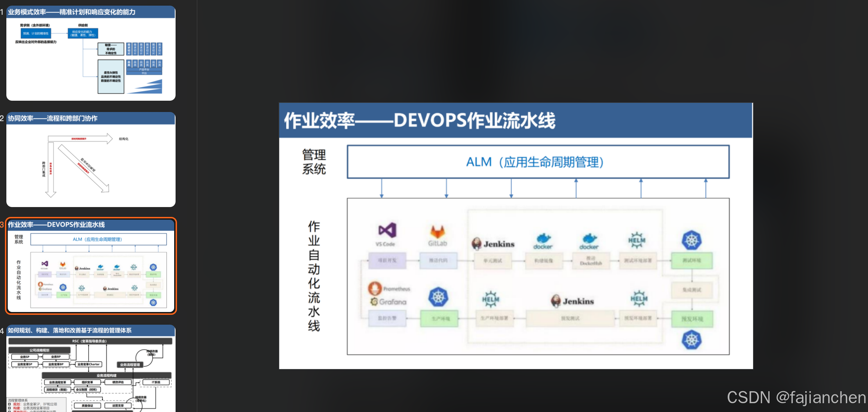868x412 pixels.
Task: Click the VS Code logo icon
Action: tap(387, 231)
